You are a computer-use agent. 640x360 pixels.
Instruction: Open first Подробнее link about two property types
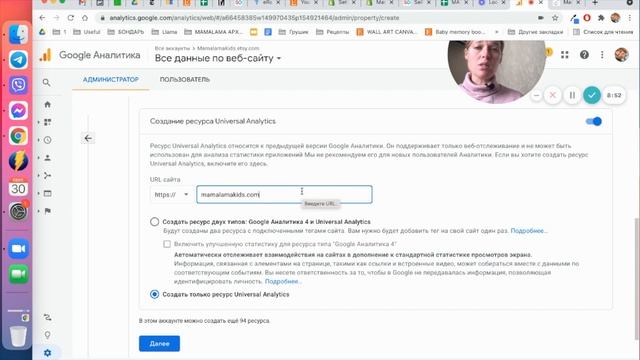529,231
